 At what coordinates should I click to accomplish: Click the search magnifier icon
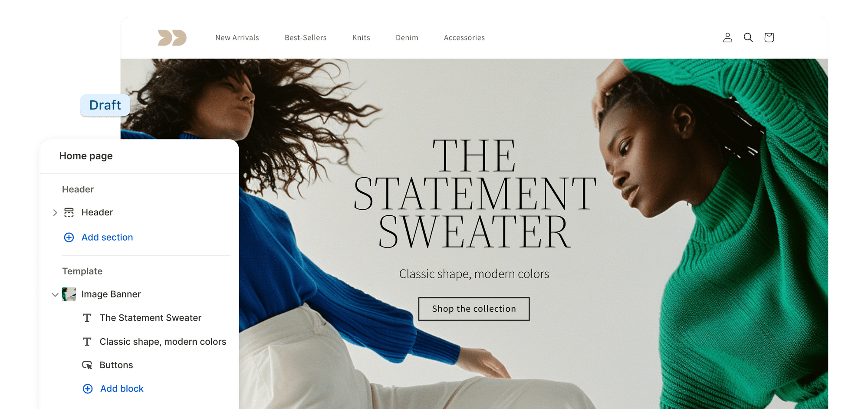click(x=748, y=38)
